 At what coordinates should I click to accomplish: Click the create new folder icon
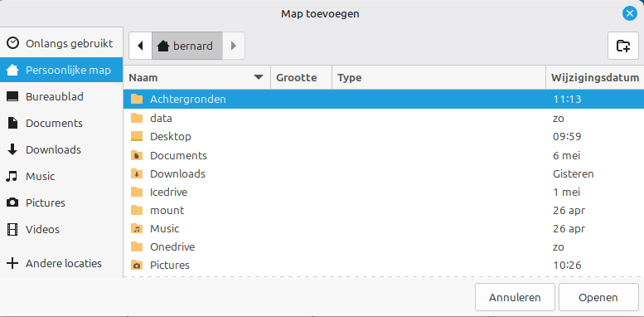(623, 46)
